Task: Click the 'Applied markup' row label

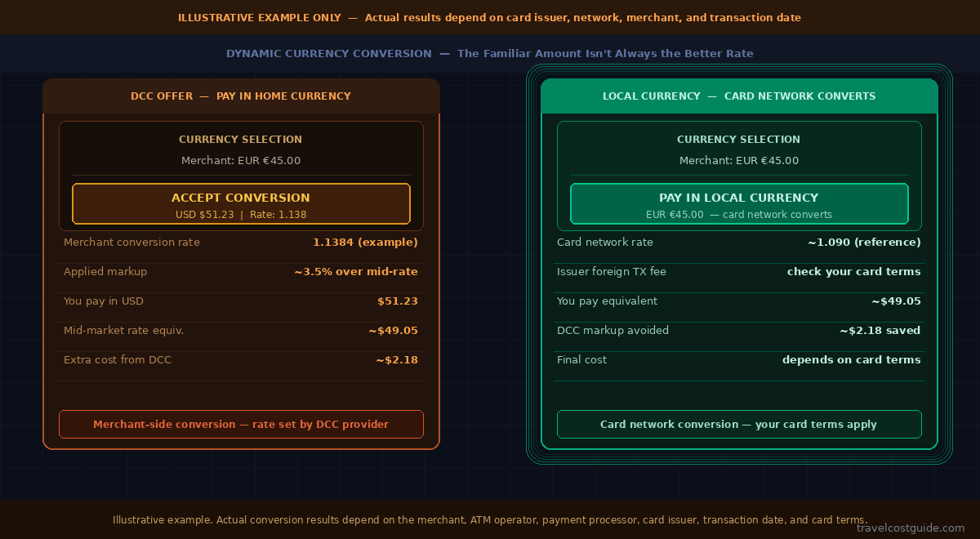Action: pyautogui.click(x=105, y=272)
